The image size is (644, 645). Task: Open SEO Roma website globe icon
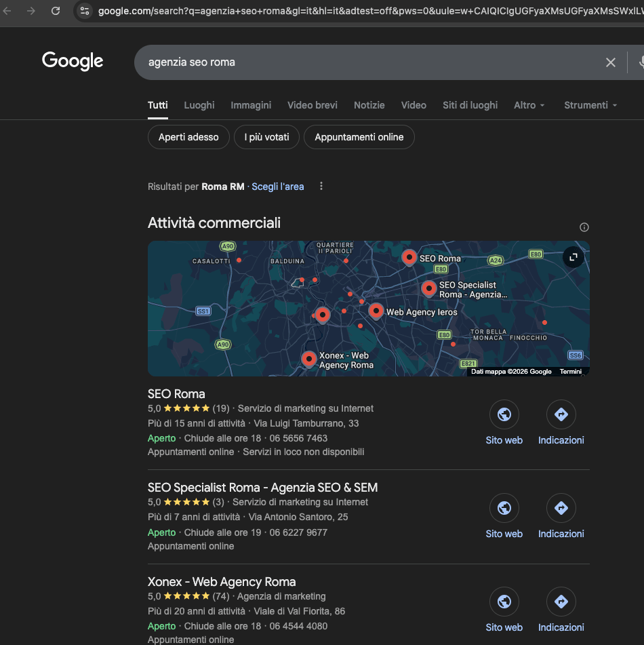pos(504,414)
